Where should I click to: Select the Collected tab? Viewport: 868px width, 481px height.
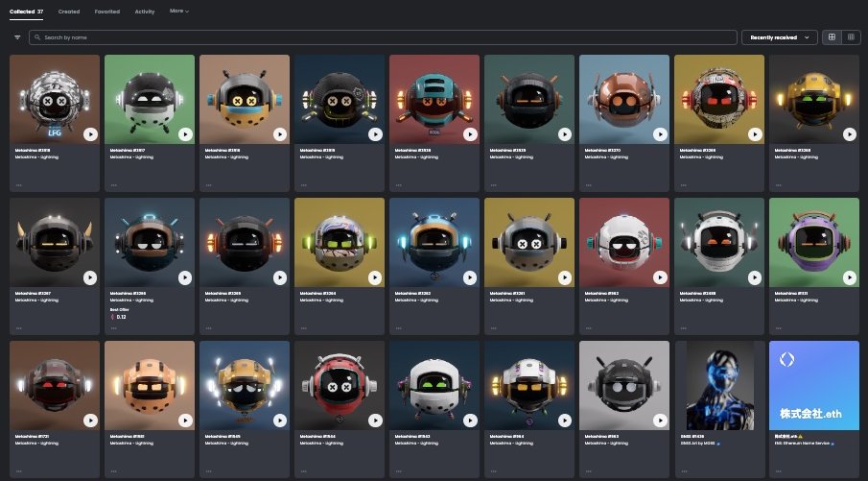27,12
